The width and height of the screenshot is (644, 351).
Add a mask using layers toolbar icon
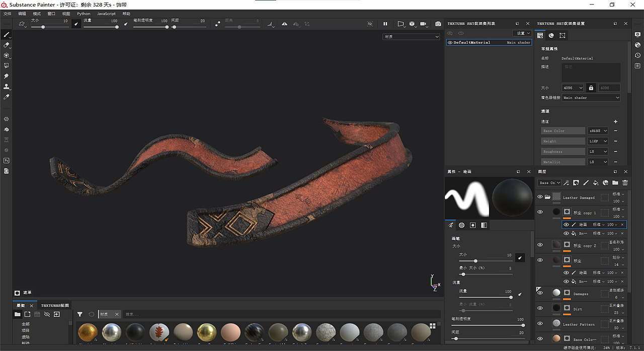[576, 183]
